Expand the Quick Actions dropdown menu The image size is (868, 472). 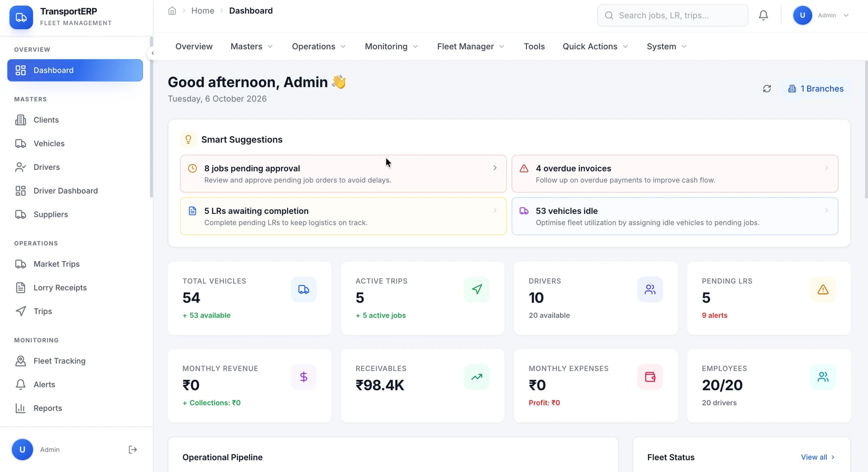(x=595, y=46)
